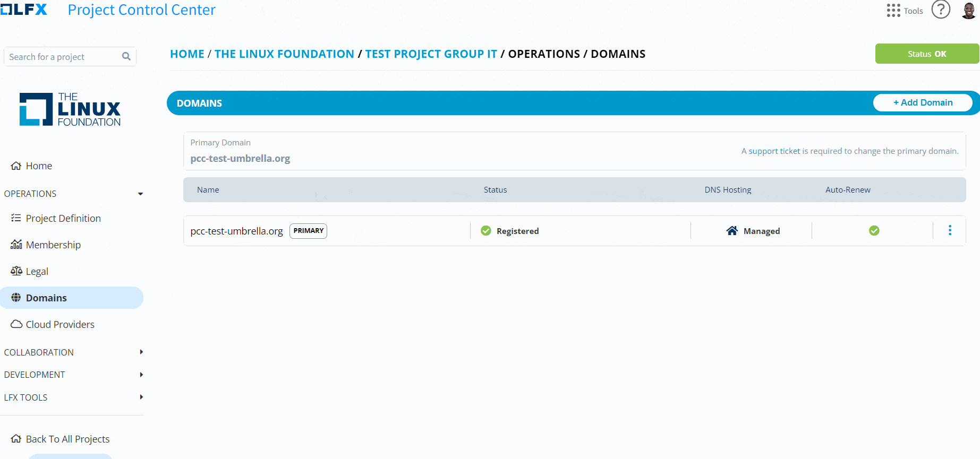Image resolution: width=980 pixels, height=459 pixels.
Task: Open the help question mark icon
Action: coord(941,10)
